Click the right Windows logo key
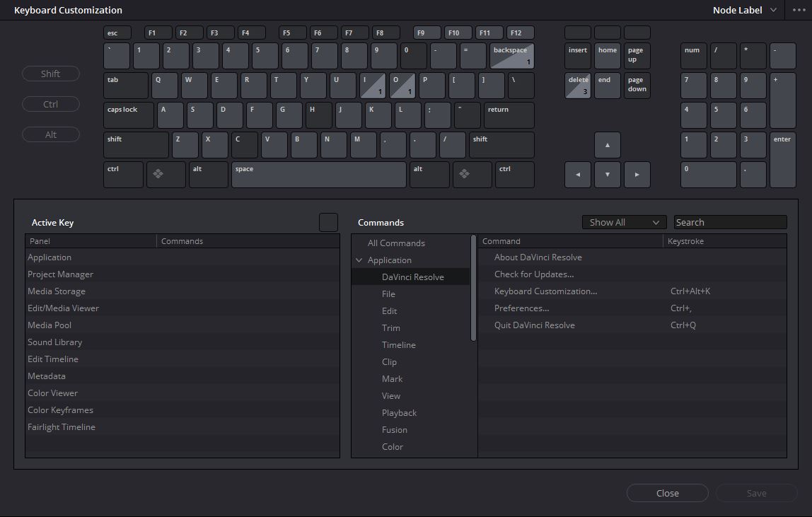The image size is (812, 517). pyautogui.click(x=472, y=175)
